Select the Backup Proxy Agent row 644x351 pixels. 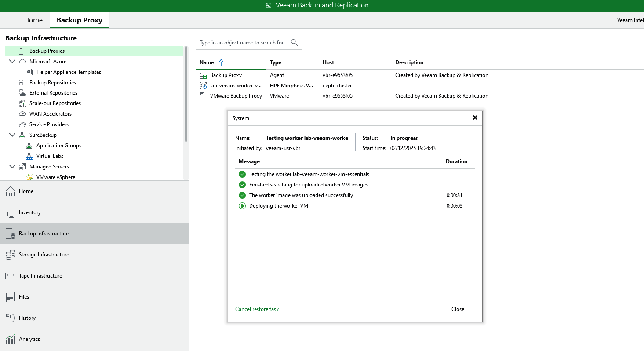click(x=420, y=75)
